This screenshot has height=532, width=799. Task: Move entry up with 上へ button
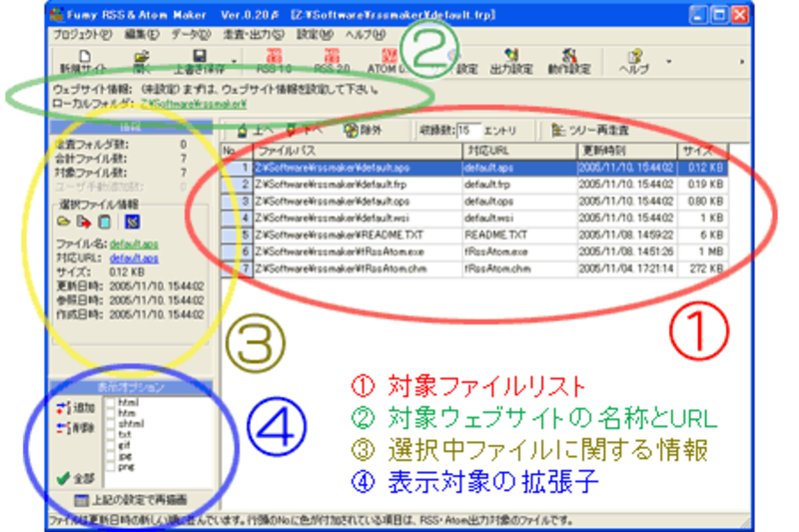point(255,131)
